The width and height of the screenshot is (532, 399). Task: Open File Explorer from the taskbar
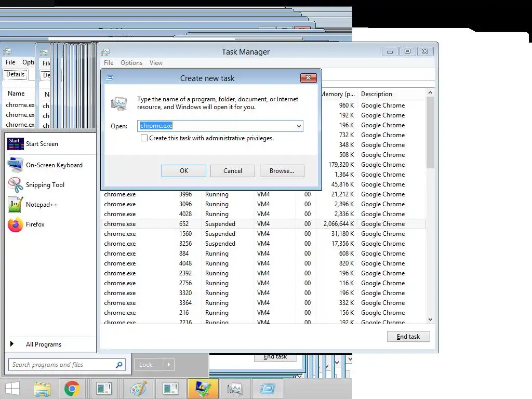coord(42,389)
